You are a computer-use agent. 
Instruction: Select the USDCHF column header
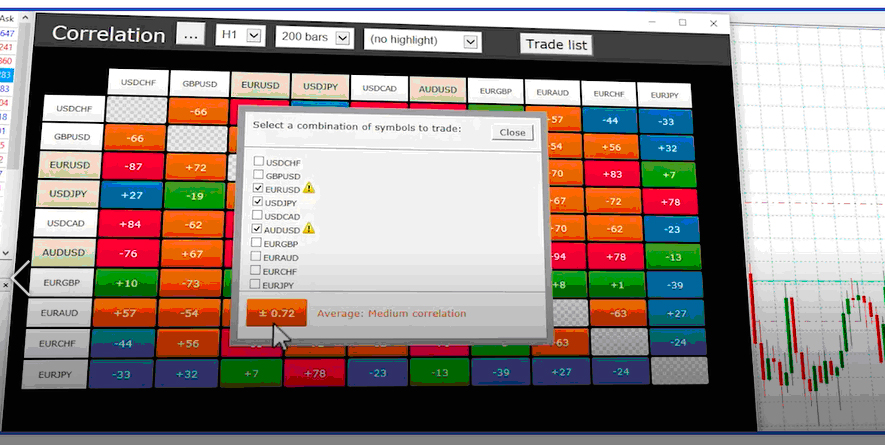(139, 82)
